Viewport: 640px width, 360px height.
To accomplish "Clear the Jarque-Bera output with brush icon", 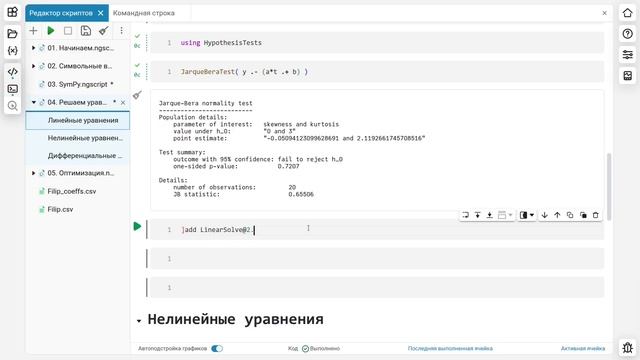I will pos(137,95).
